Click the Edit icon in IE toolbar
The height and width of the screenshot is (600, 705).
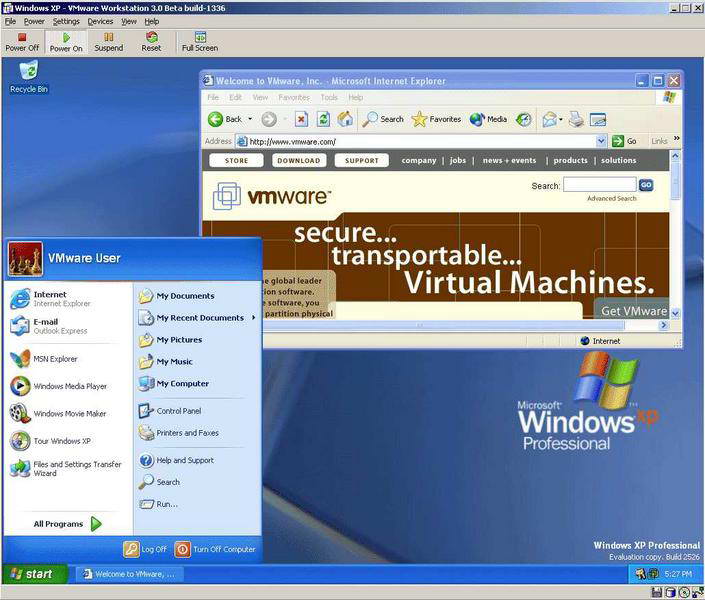[x=598, y=119]
